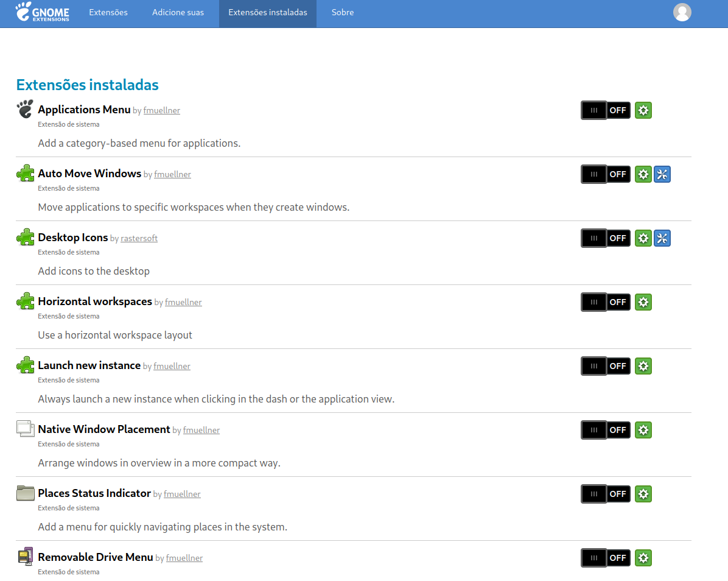Click 'Use a horizontal workspace layout' description
728x581 pixels.
point(115,336)
